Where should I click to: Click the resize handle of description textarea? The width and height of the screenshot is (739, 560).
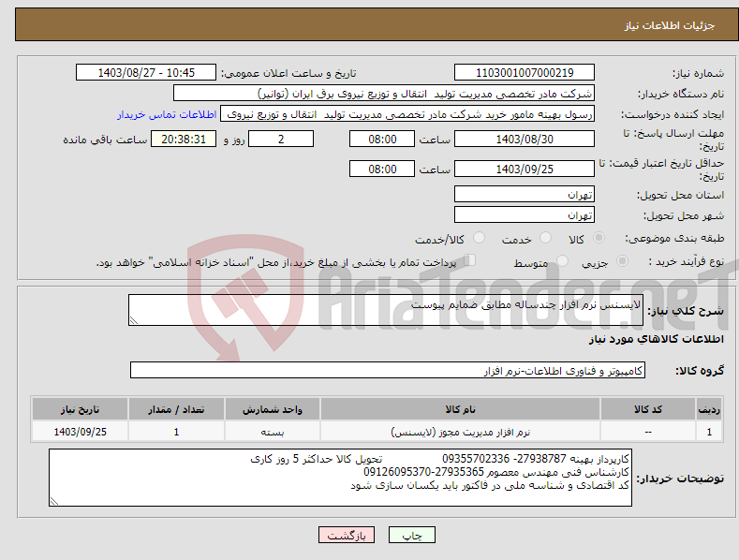click(134, 320)
